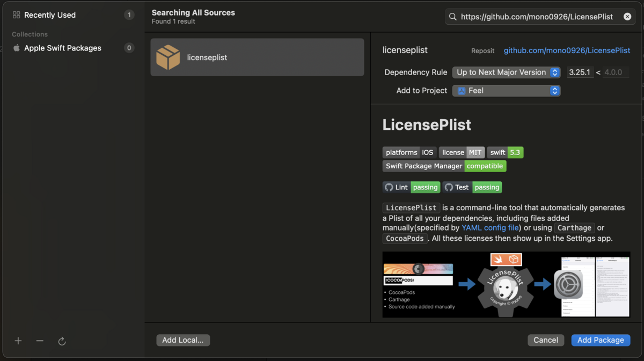Click the swift 5.3 badge

tap(505, 152)
